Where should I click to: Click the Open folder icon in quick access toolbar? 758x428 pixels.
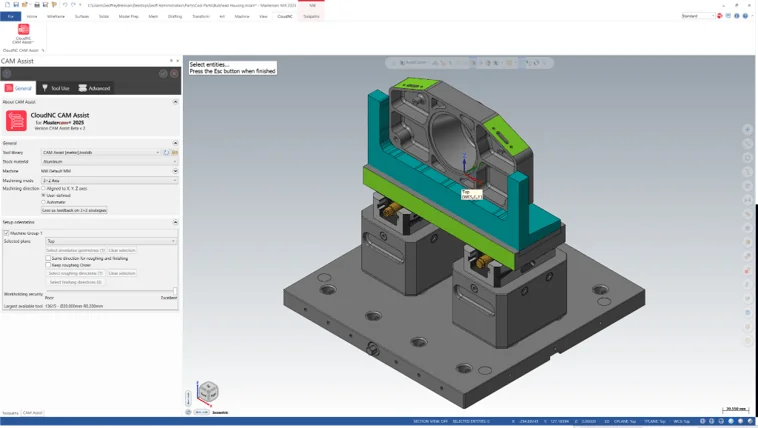coord(25,5)
